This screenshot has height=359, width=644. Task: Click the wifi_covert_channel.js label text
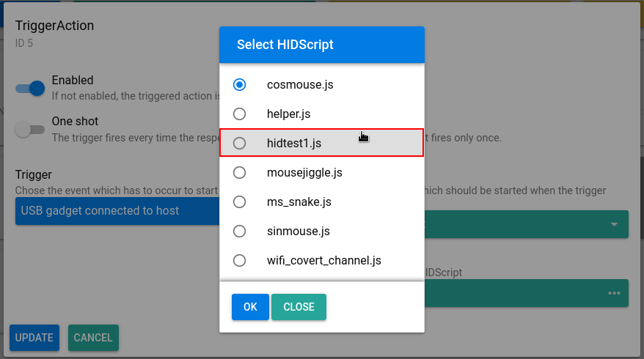pyautogui.click(x=324, y=260)
